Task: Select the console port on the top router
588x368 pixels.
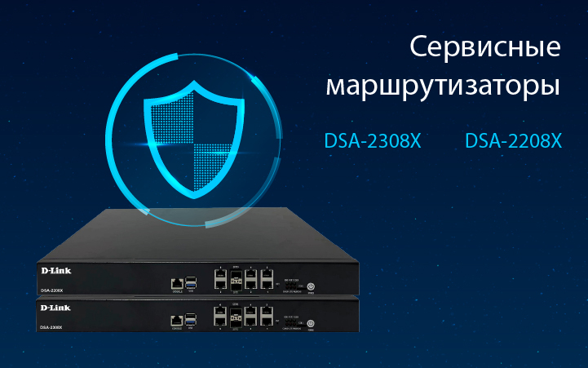Action: pos(177,284)
